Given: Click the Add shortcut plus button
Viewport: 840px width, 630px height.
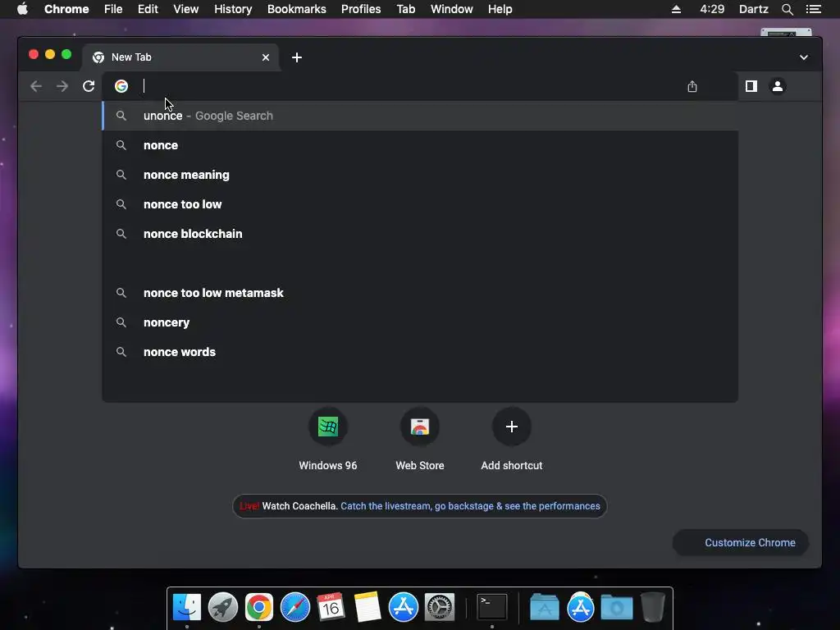Looking at the screenshot, I should click(512, 427).
